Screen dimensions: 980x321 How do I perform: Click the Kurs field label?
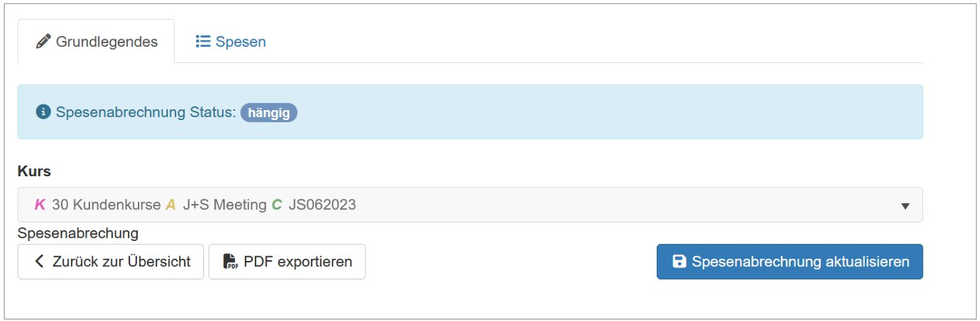point(34,172)
